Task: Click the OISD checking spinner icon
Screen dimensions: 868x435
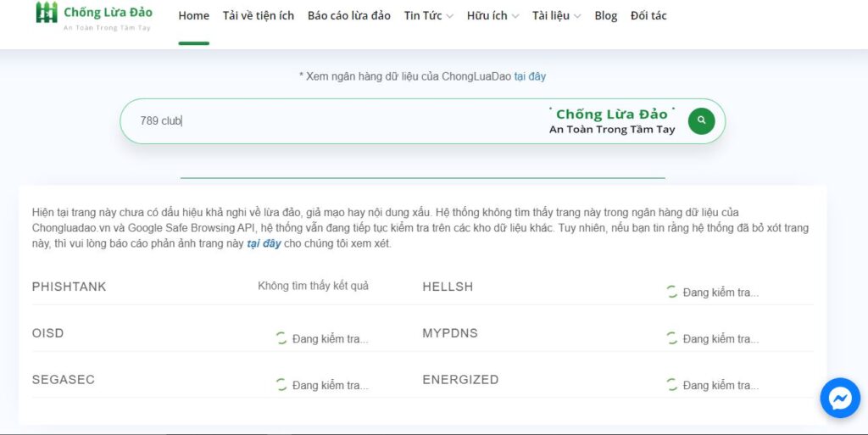Action: 281,338
